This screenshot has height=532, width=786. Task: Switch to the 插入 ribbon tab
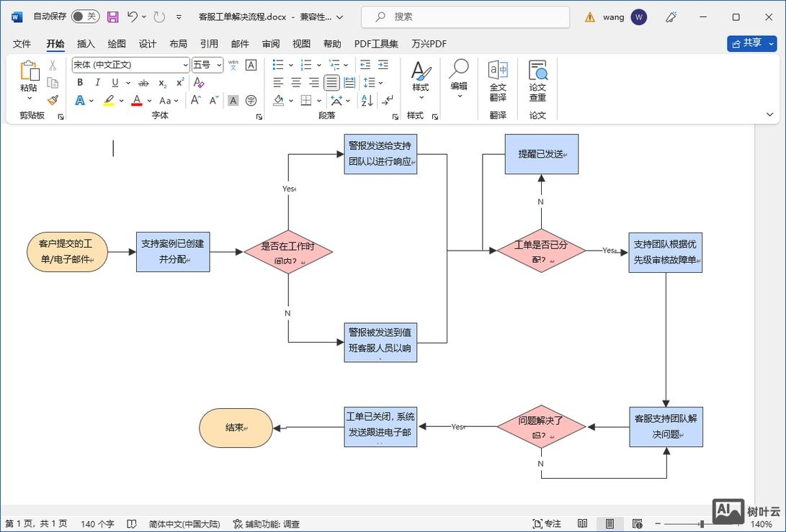86,44
